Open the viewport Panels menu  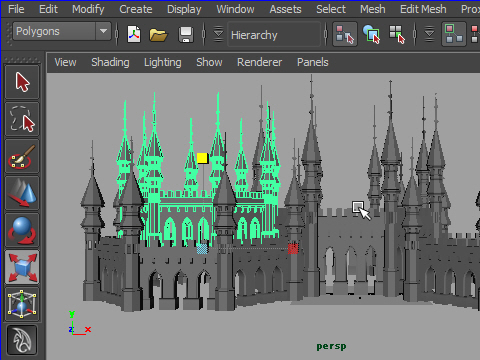pyautogui.click(x=313, y=62)
